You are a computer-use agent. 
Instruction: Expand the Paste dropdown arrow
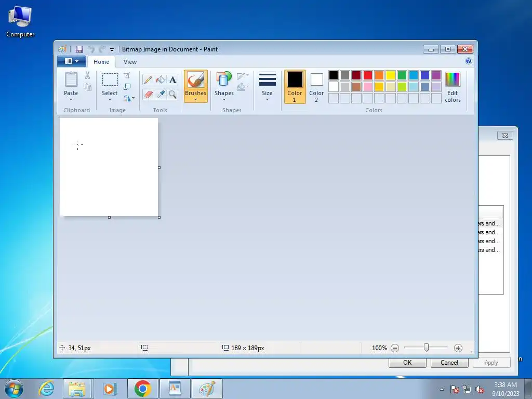click(71, 99)
